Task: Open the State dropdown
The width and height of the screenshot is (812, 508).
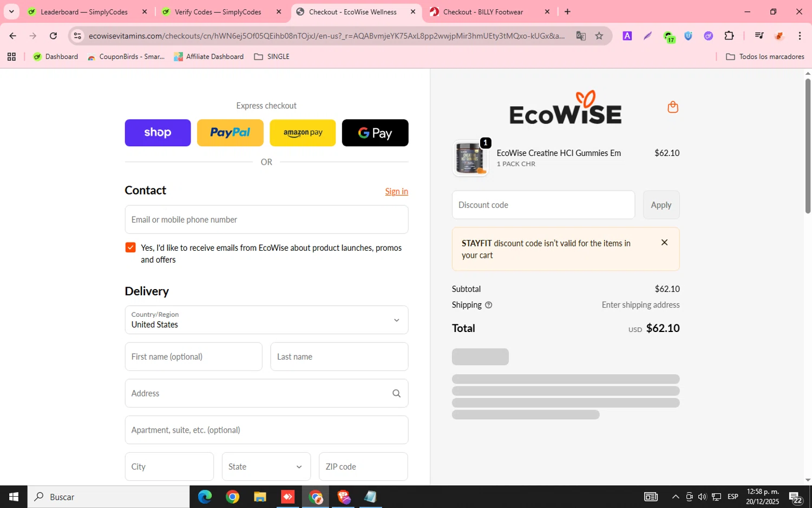Action: coord(266,466)
